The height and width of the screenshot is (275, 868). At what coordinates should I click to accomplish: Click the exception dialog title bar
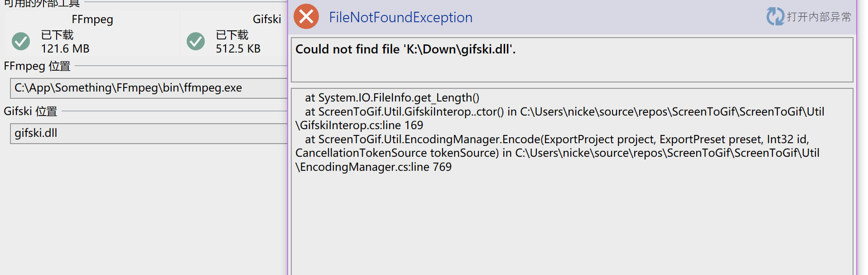click(589, 17)
